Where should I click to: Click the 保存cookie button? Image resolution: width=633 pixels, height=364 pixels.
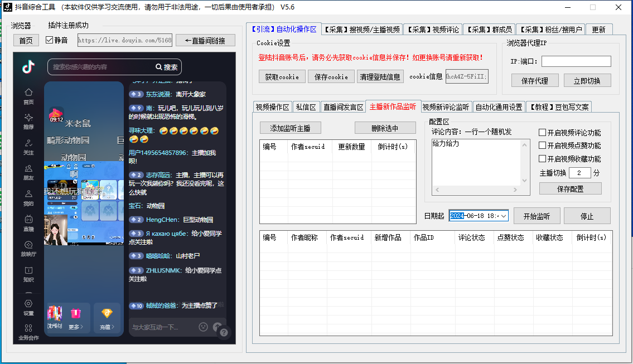coord(331,77)
